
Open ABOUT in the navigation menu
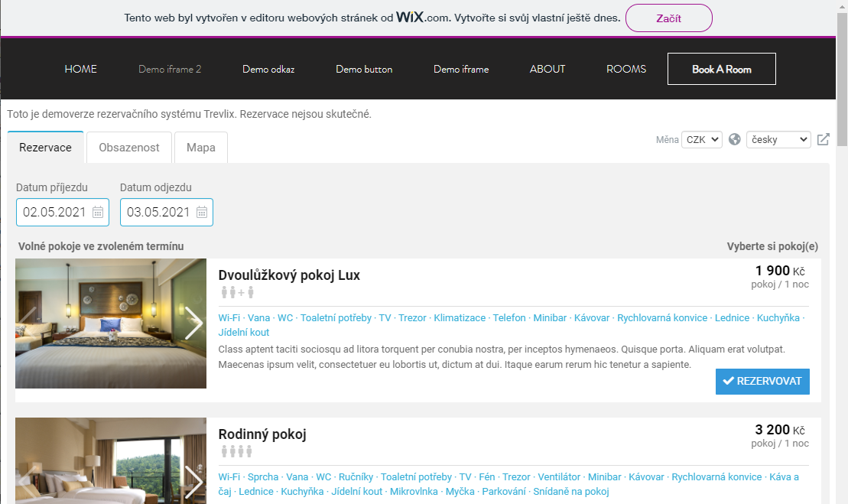pos(547,70)
